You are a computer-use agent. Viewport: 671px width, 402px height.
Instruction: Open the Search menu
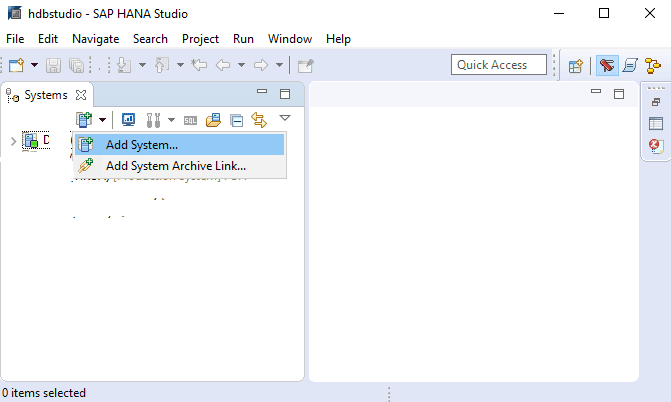point(150,39)
